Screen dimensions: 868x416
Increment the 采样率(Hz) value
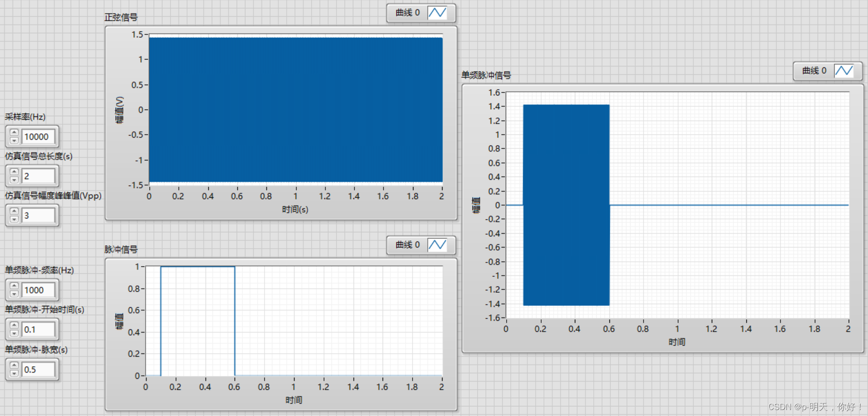coord(14,133)
